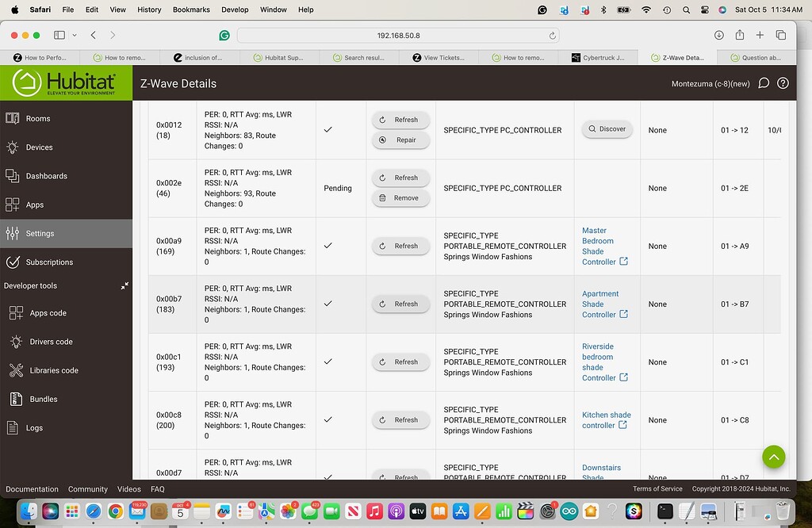This screenshot has height=528, width=812.
Task: Expand the Safari sidebar dropdown chevron
Action: (75, 36)
